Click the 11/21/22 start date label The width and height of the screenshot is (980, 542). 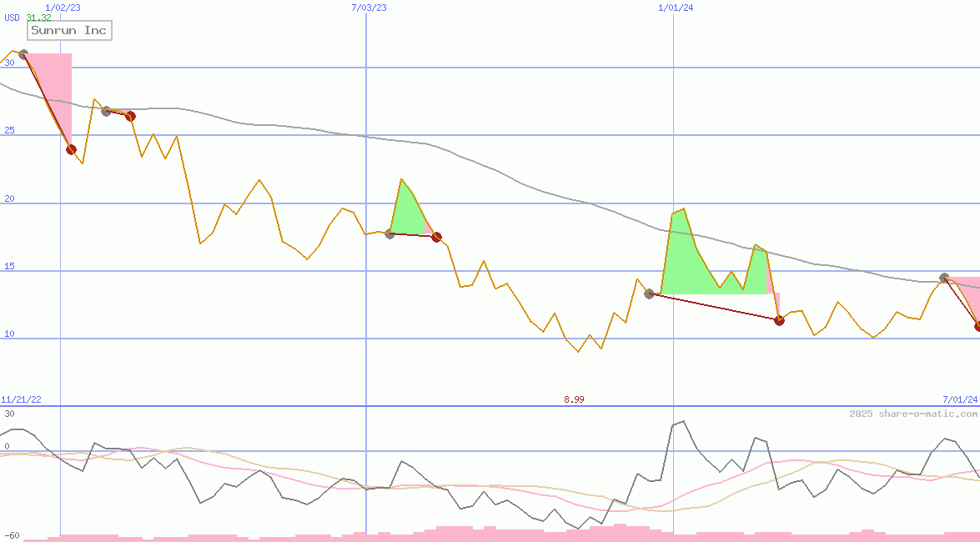point(21,399)
